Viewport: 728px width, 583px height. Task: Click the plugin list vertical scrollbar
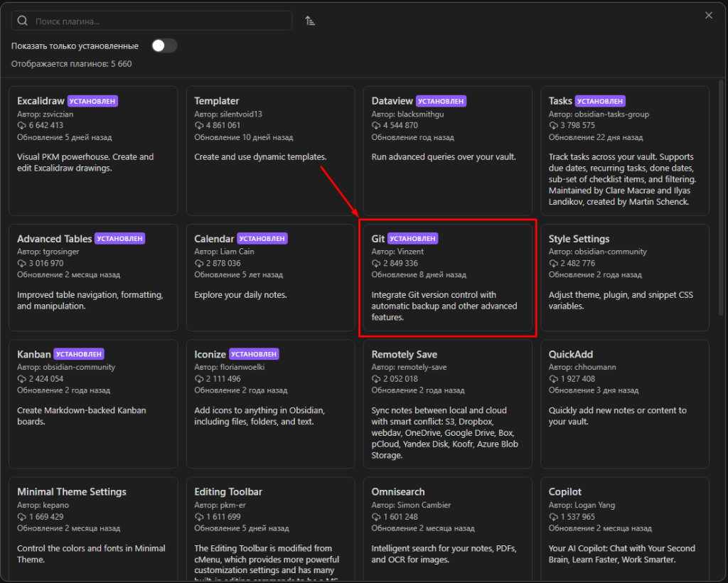coord(721,198)
